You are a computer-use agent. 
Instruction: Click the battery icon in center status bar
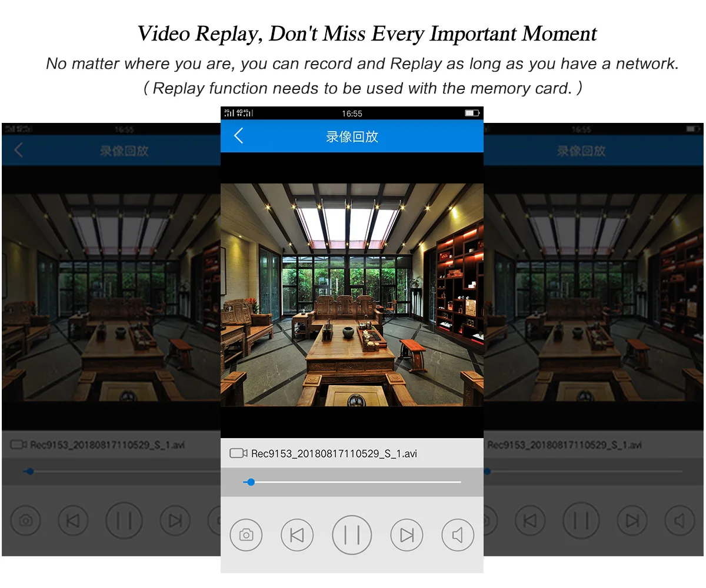point(472,113)
